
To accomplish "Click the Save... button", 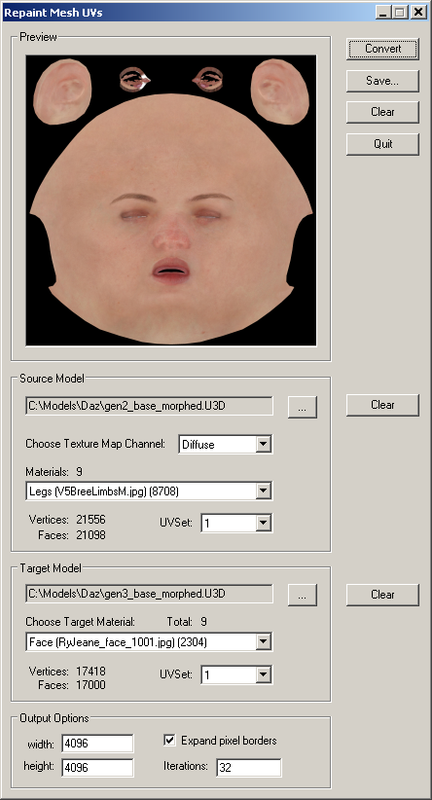I will 383,81.
